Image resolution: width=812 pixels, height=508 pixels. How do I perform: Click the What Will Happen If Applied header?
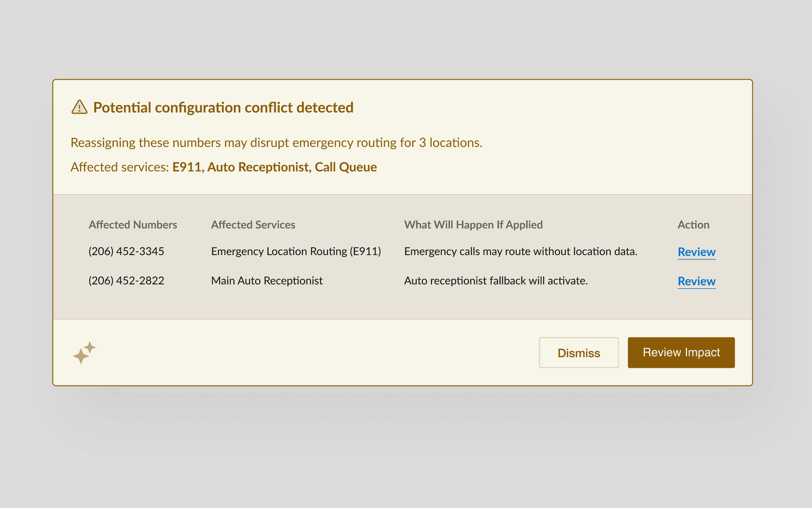(x=473, y=225)
